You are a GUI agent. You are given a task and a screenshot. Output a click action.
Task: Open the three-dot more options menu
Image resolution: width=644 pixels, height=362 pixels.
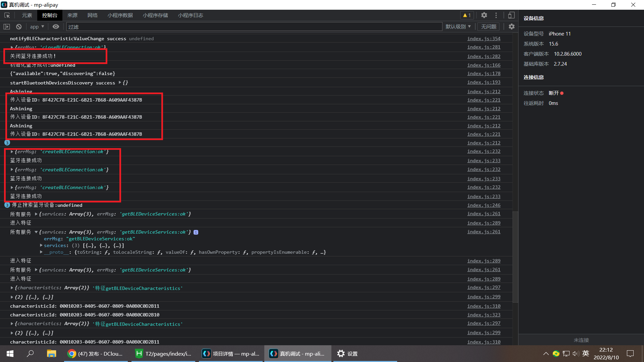click(496, 15)
